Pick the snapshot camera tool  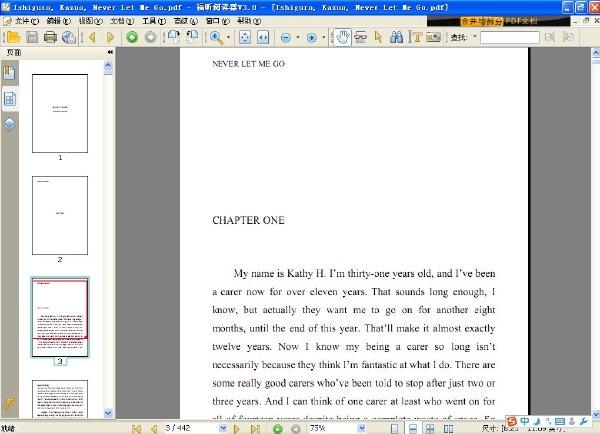click(x=433, y=37)
